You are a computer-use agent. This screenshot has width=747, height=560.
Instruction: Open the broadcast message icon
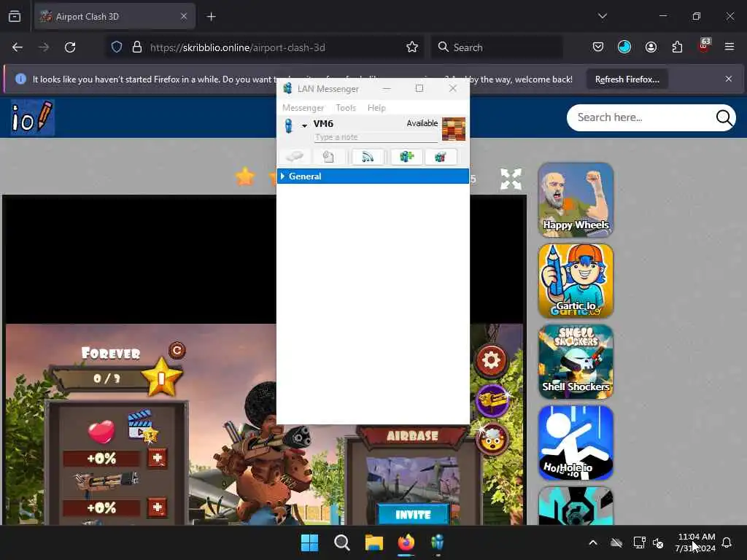[368, 157]
